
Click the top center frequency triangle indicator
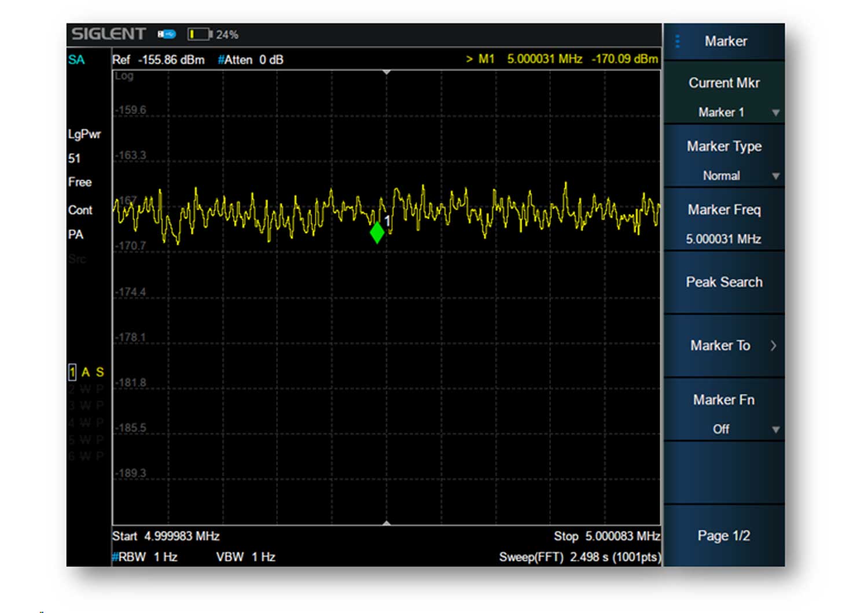pyautogui.click(x=387, y=72)
